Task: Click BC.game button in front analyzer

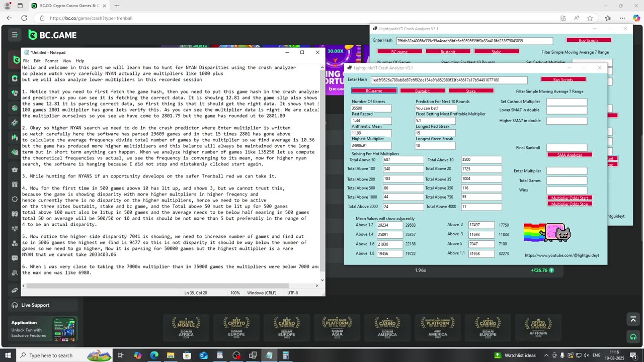Action: click(374, 91)
